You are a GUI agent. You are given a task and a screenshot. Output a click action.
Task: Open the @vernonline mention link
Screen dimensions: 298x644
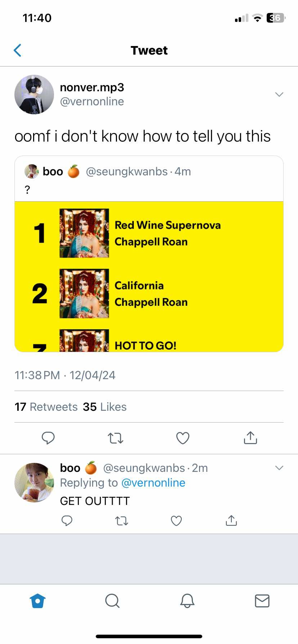pos(153,483)
